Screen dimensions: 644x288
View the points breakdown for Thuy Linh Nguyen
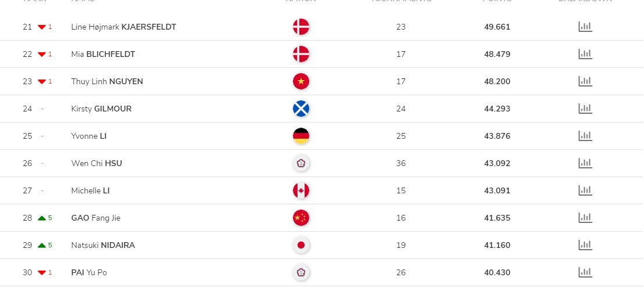click(x=585, y=81)
